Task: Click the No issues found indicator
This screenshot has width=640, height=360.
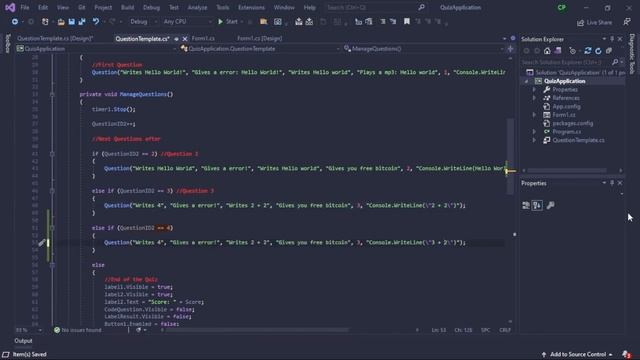Action: pos(78,330)
